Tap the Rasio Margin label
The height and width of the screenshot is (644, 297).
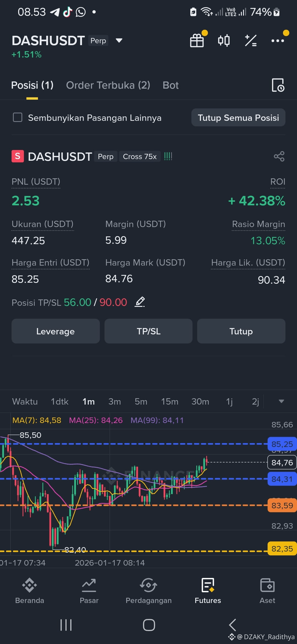258,224
